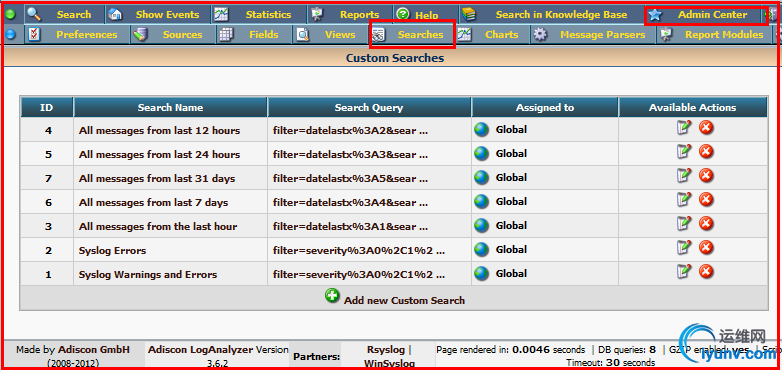This screenshot has height=370, width=782.
Task: Click the Search Query column header
Action: coord(369,107)
